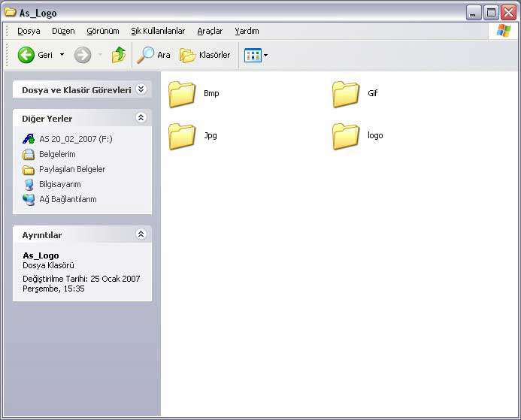Open the AS 20_02_2007 (F:) link
This screenshot has height=420, width=521.
[76, 139]
